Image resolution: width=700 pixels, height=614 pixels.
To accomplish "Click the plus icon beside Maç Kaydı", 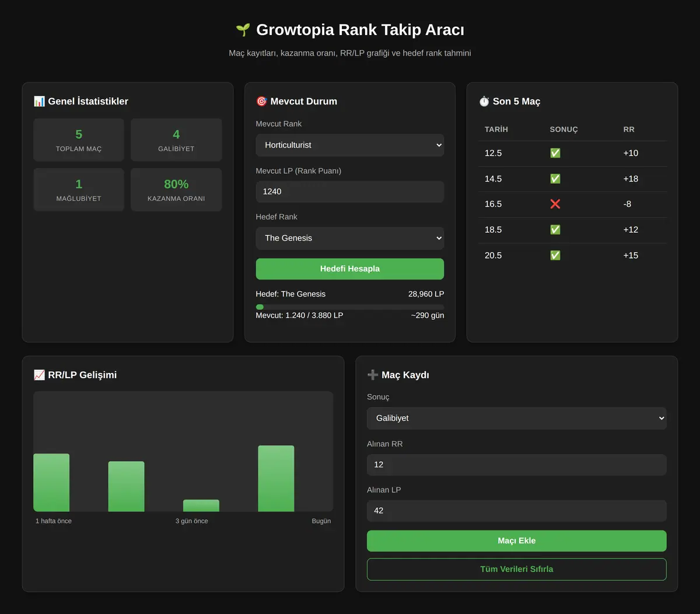I will [373, 375].
